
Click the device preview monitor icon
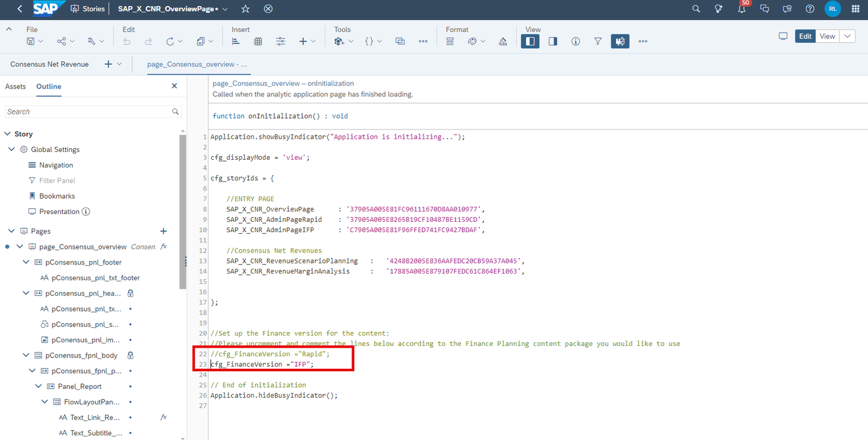(783, 36)
